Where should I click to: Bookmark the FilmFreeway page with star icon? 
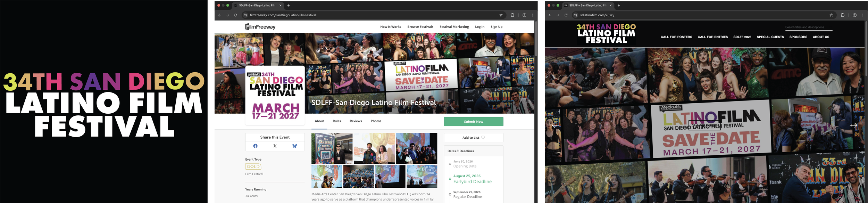point(501,15)
